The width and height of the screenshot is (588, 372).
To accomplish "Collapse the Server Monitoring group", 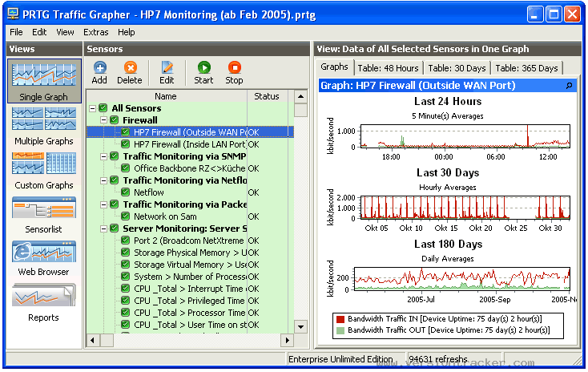I will coord(104,228).
